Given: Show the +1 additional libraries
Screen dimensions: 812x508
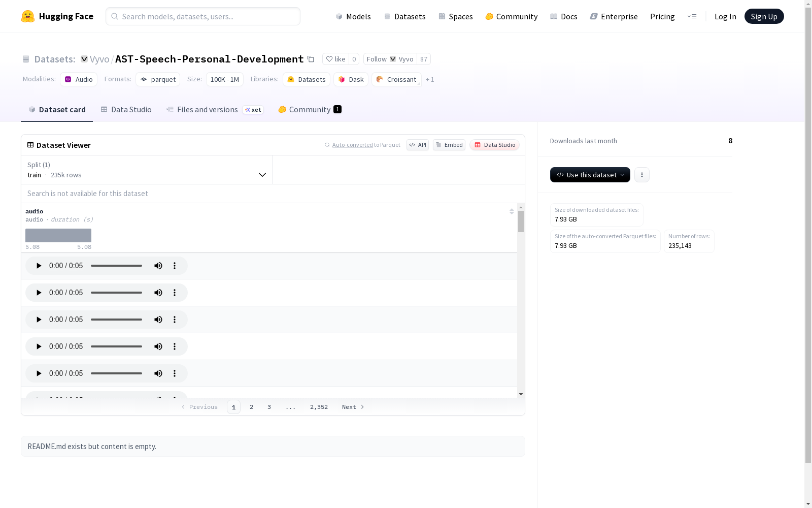Looking at the screenshot, I should [430, 80].
